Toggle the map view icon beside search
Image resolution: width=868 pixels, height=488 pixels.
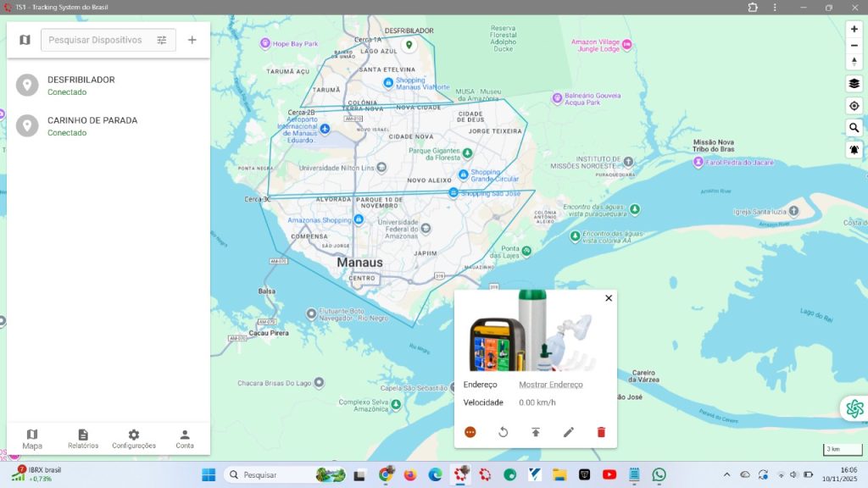click(x=25, y=40)
